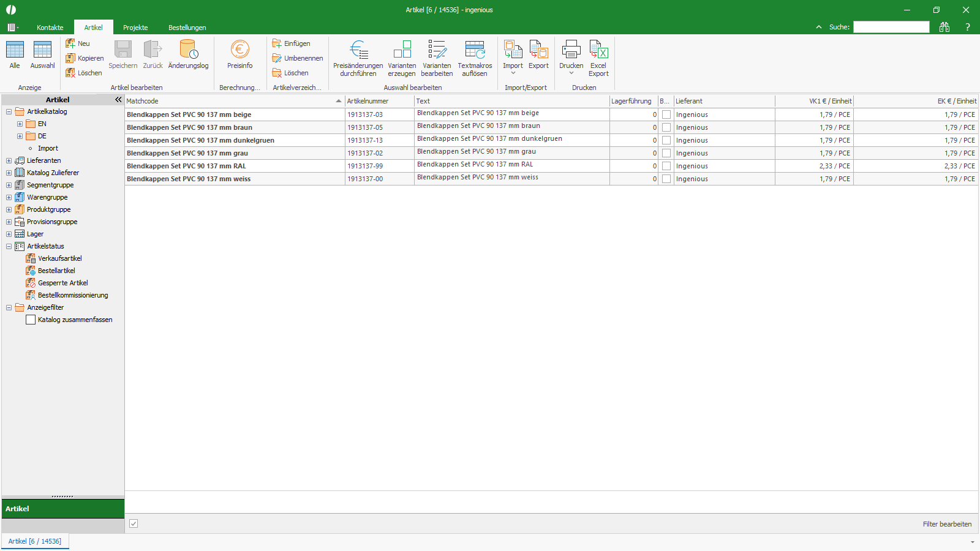Open the Bestellungen ribbon tab
The height and width of the screenshot is (551, 980).
187,28
